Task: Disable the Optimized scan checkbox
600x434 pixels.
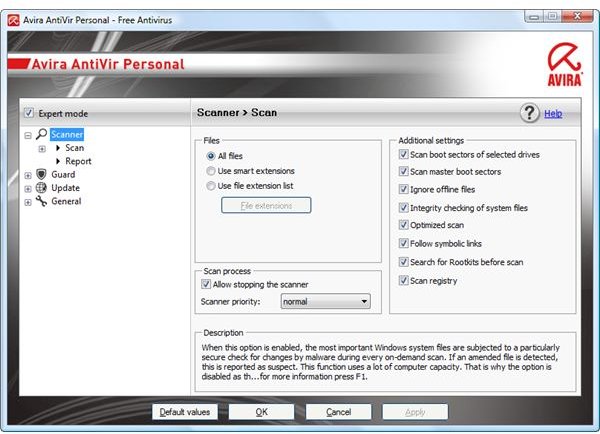Action: point(403,225)
